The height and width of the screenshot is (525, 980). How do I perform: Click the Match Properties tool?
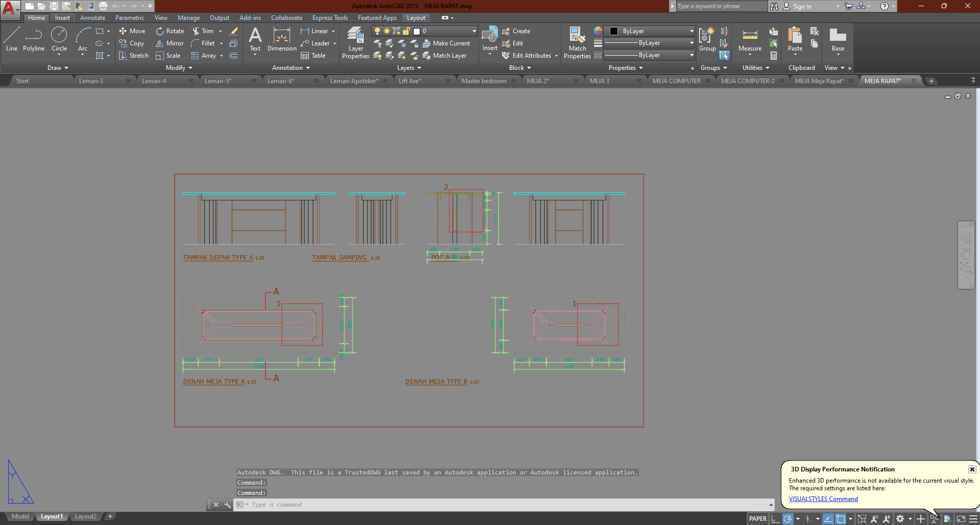(577, 42)
